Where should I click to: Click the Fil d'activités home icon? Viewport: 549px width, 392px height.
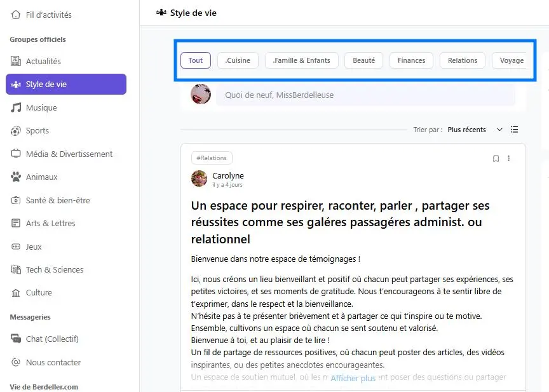(16, 15)
